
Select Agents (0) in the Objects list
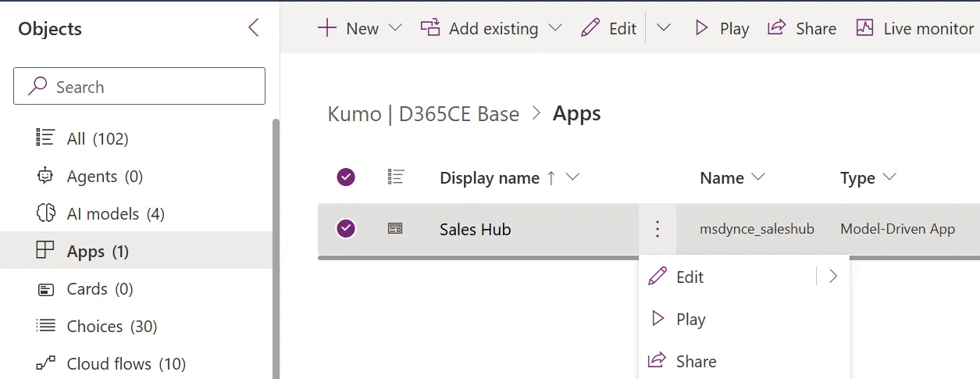pyautogui.click(x=136, y=176)
